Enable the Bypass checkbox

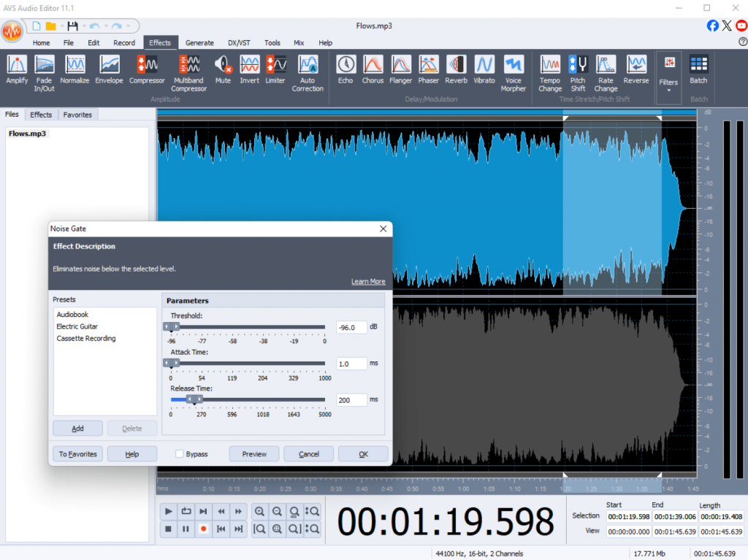pyautogui.click(x=180, y=454)
